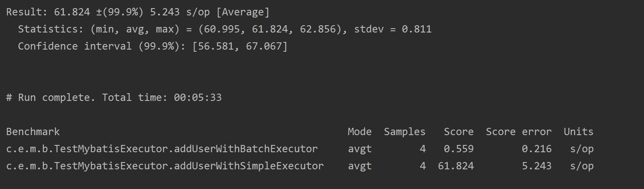Click the total time 00:05:33
The height and width of the screenshot is (189, 644).
pyautogui.click(x=198, y=97)
